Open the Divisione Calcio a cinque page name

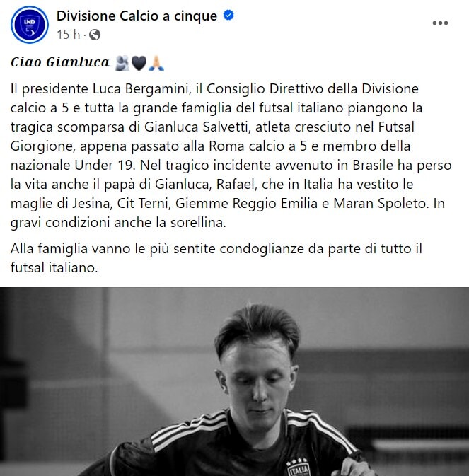[137, 16]
